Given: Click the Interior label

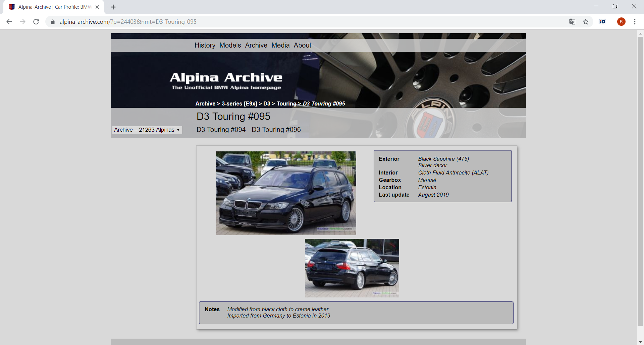Looking at the screenshot, I should [x=388, y=173].
